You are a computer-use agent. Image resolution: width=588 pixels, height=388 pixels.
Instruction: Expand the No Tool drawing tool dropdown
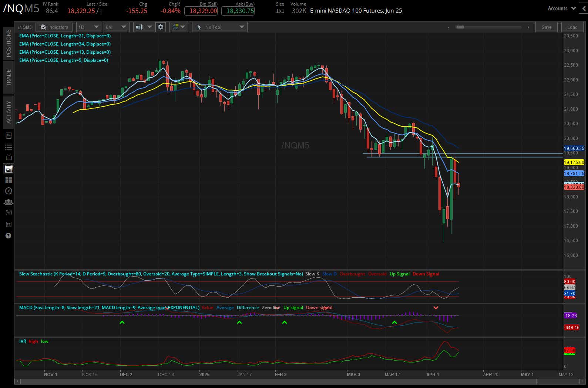(220, 27)
